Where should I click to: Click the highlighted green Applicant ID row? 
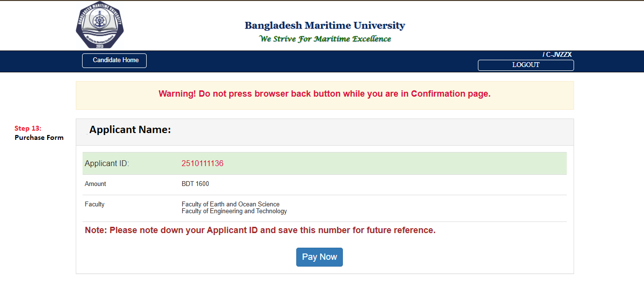click(x=389, y=164)
